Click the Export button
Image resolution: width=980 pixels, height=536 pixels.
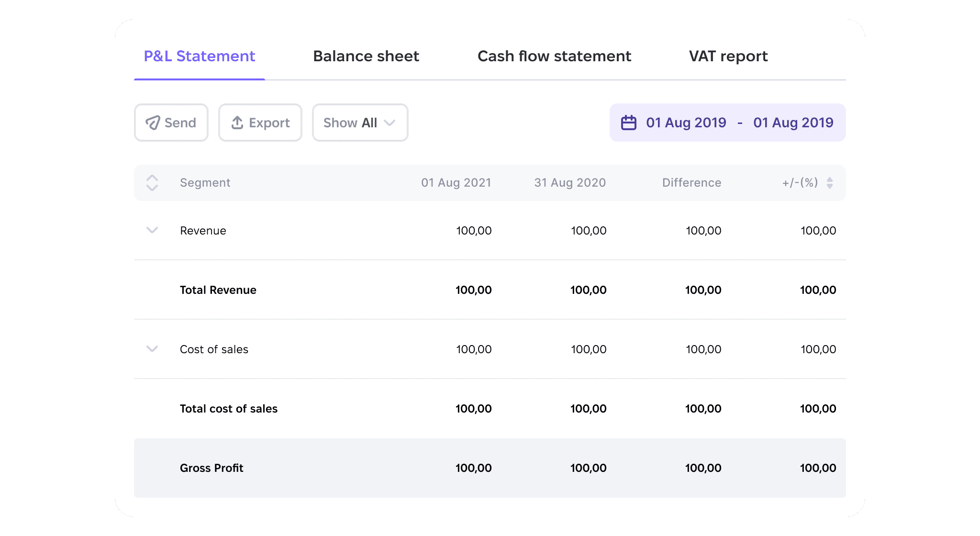260,123
